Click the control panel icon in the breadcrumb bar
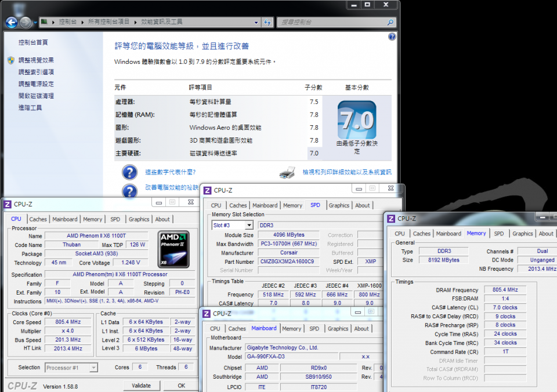The width and height of the screenshot is (557, 392). point(45,21)
